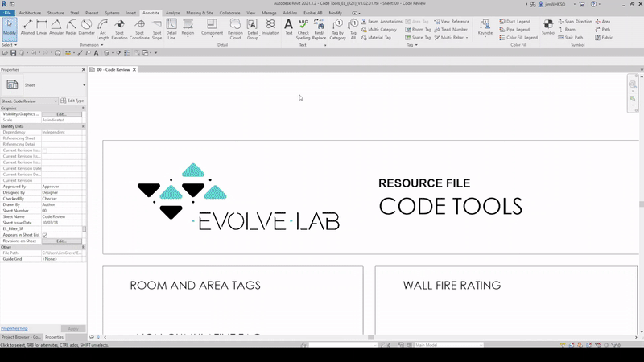
Task: Click the horizontal scrollbar thumb
Action: (x=370, y=337)
